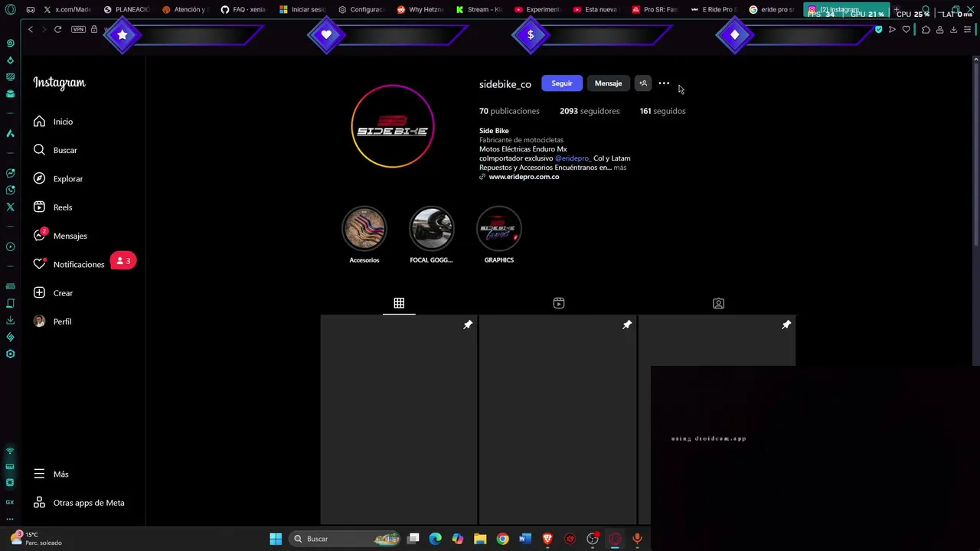Open first pinned post thumbnail
This screenshot has width=980, height=551.
pyautogui.click(x=398, y=419)
